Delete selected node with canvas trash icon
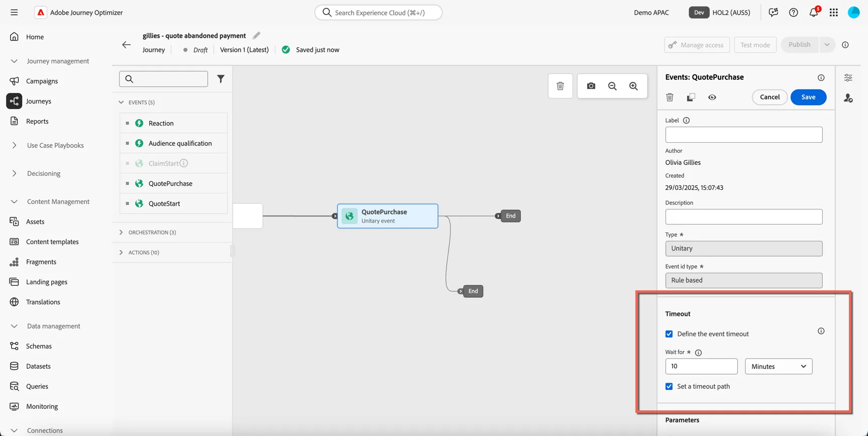 (x=561, y=86)
